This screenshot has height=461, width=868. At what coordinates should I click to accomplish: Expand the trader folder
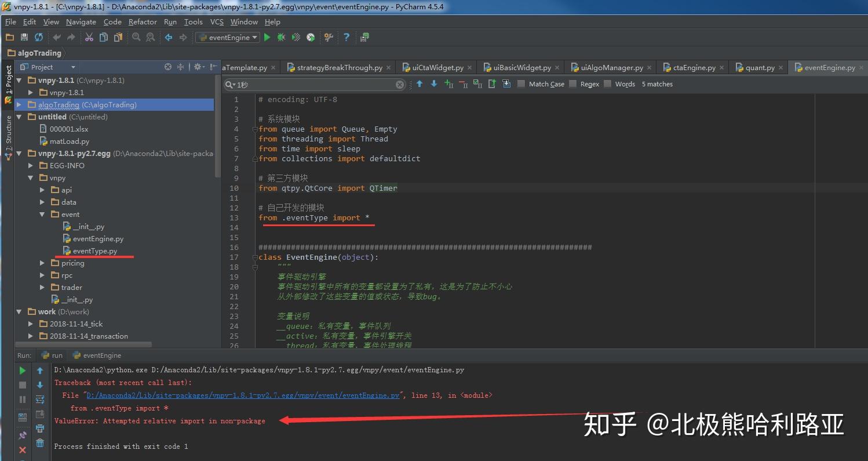[x=42, y=288]
